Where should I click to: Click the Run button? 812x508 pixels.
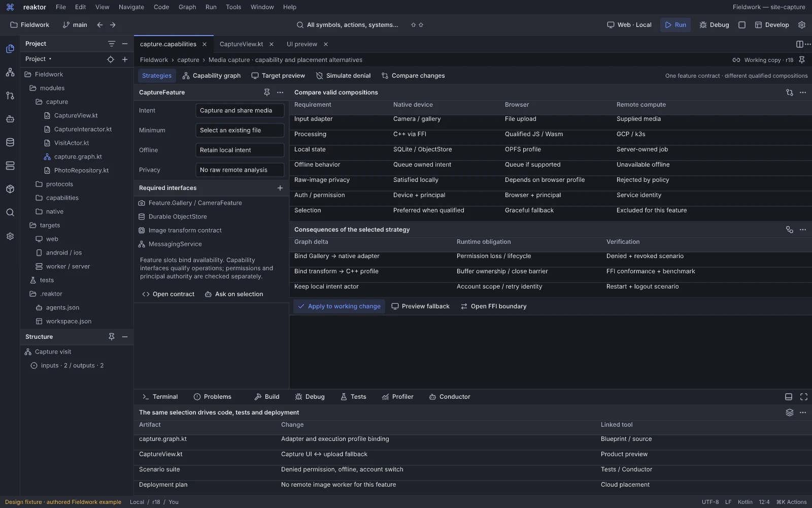tap(675, 25)
